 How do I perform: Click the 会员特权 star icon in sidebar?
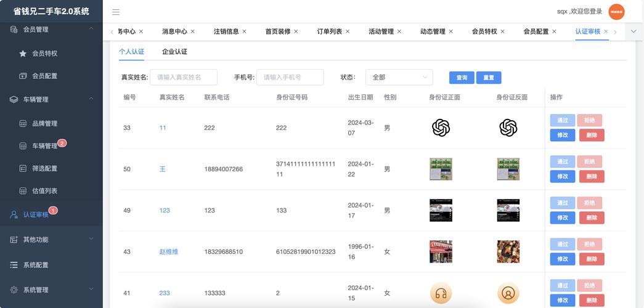(x=23, y=54)
